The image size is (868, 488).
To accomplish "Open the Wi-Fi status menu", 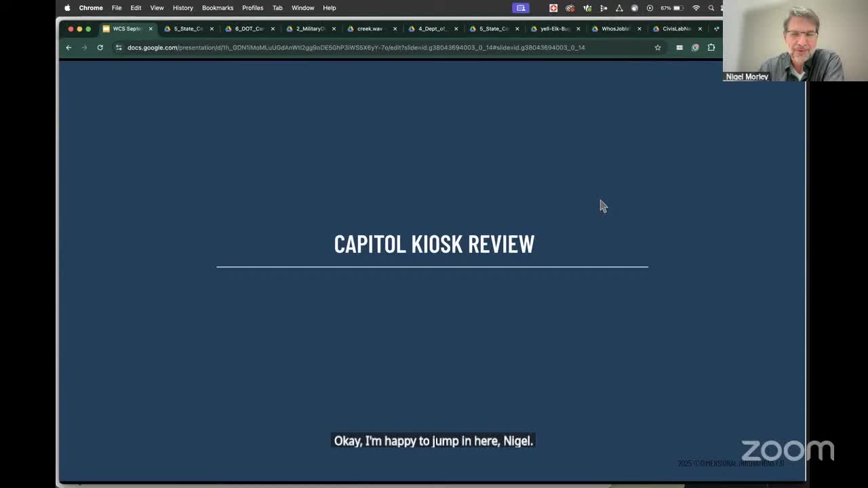I will [696, 8].
